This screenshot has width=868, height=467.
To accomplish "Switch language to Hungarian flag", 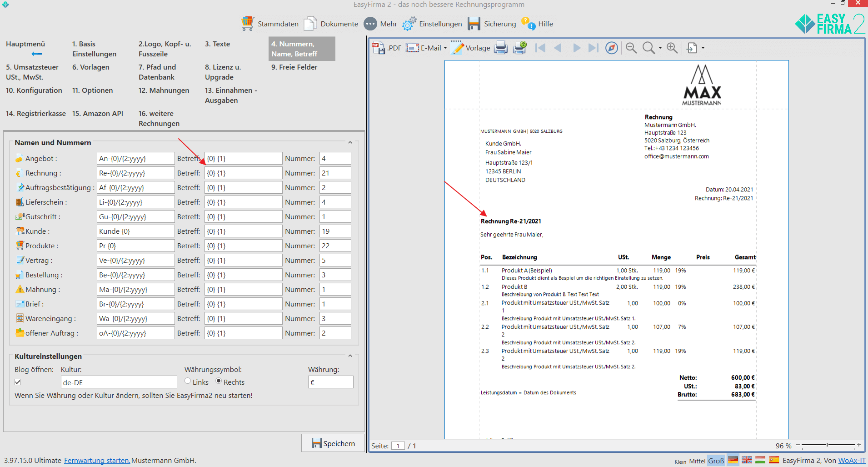I will click(760, 460).
